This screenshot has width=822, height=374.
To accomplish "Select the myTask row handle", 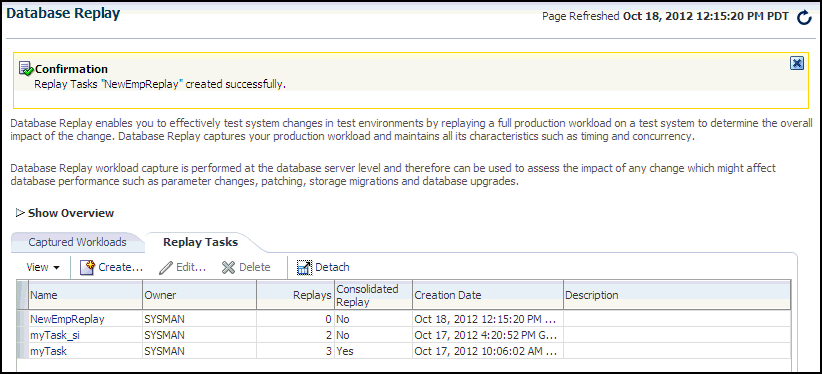I will click(23, 351).
